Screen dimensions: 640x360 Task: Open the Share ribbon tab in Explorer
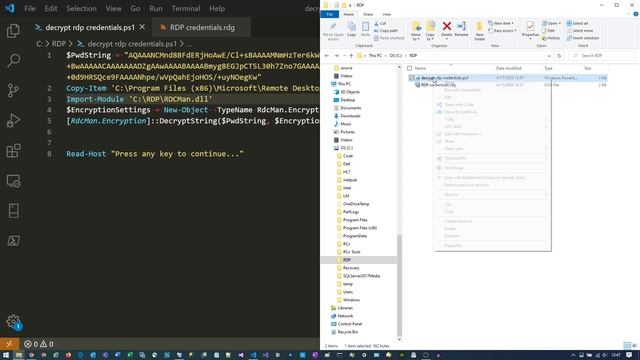pyautogui.click(x=368, y=14)
